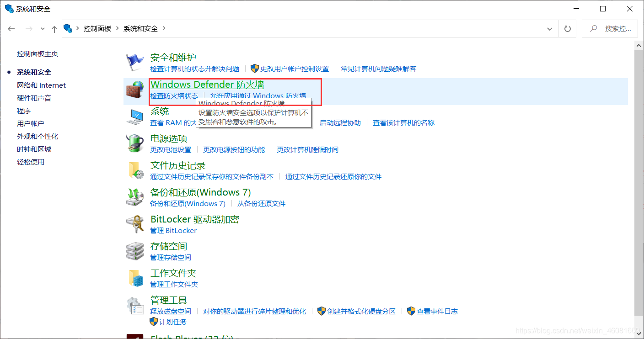Click 管理存储空间 link

[171, 257]
